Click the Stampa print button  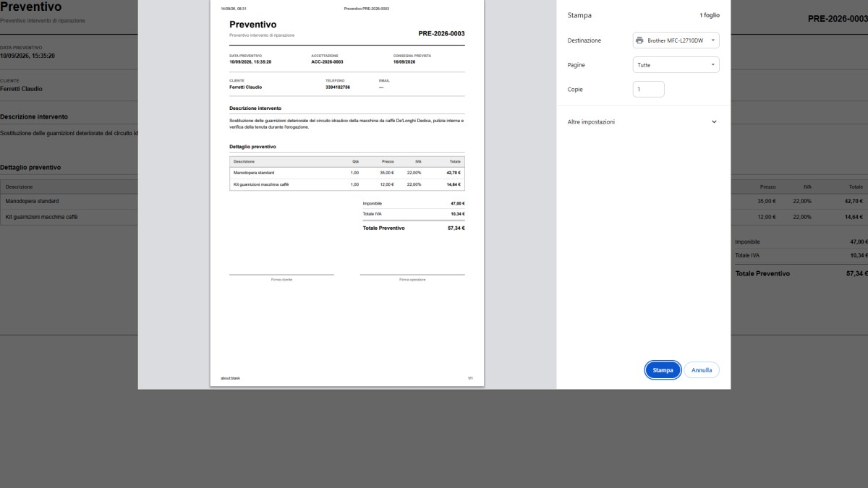click(x=663, y=370)
